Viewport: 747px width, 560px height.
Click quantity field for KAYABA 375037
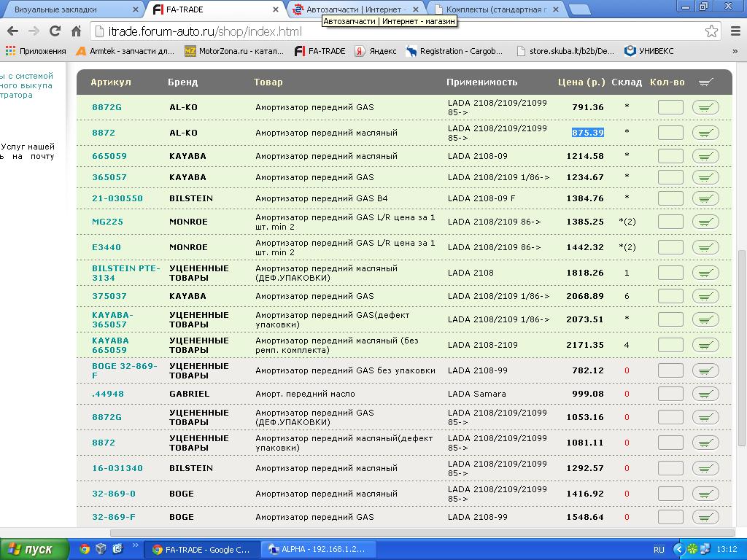[670, 296]
